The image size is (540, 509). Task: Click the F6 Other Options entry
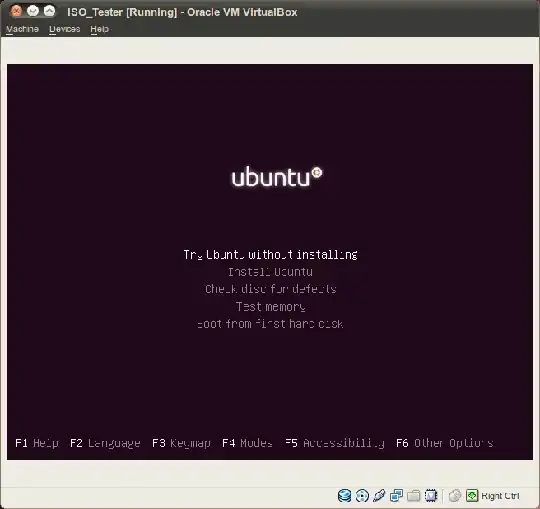[445, 443]
